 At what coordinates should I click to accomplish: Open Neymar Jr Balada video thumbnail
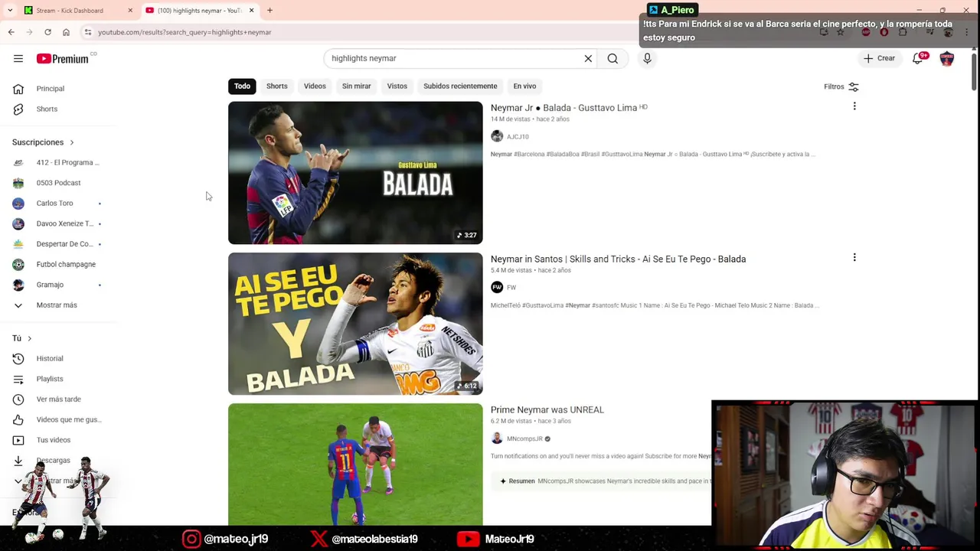click(355, 173)
